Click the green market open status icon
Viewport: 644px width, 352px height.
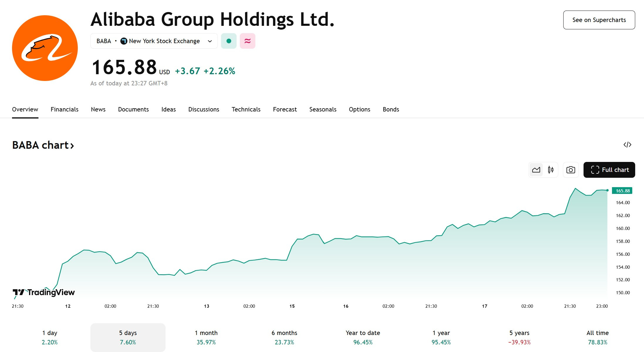(229, 41)
